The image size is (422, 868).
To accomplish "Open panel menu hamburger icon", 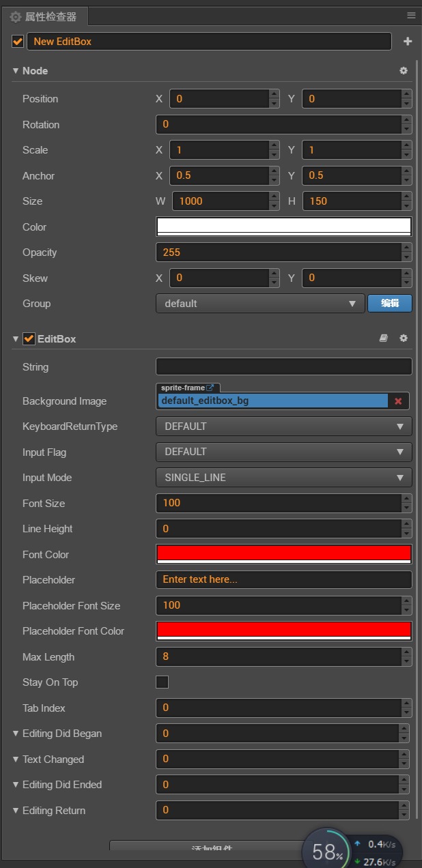I will pos(411,15).
